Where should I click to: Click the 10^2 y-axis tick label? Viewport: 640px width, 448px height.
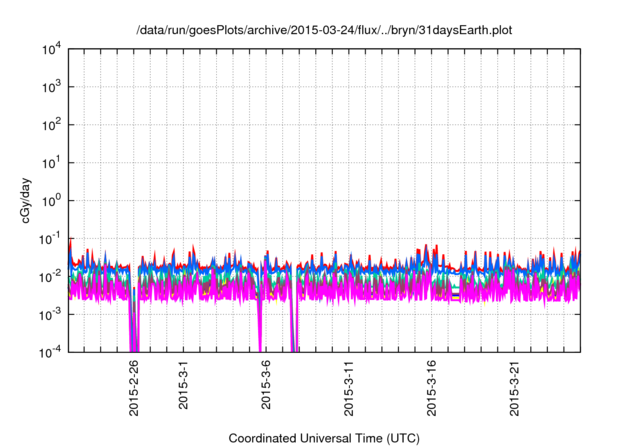[x=52, y=125]
